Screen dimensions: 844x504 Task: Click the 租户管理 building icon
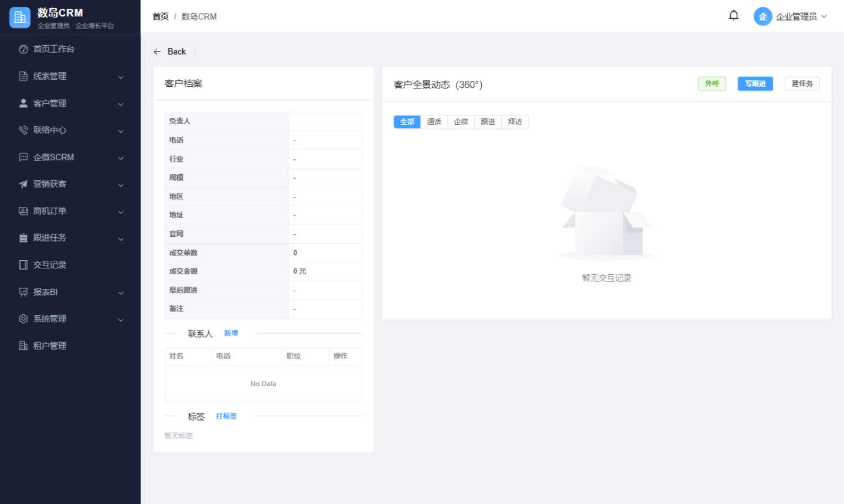(23, 346)
